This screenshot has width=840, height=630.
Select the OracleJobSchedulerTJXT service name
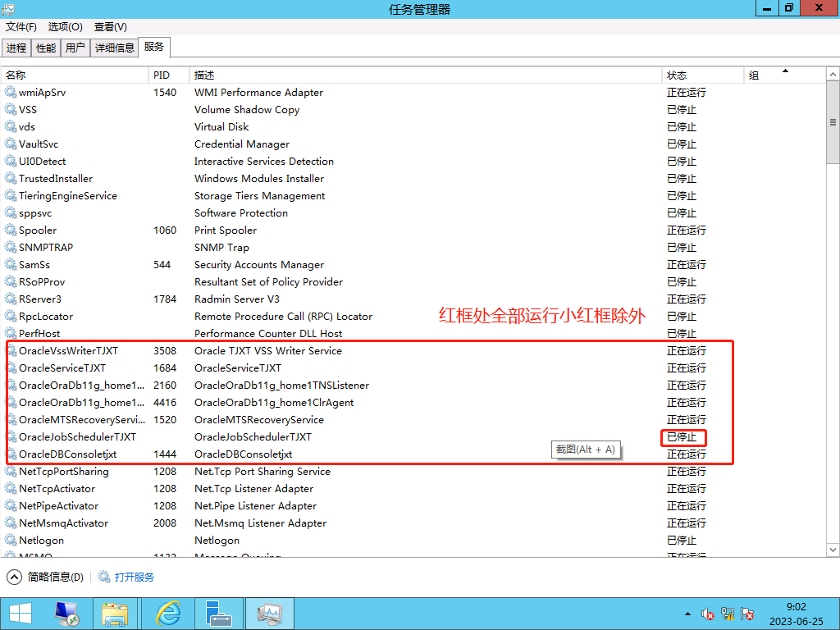pos(77,436)
